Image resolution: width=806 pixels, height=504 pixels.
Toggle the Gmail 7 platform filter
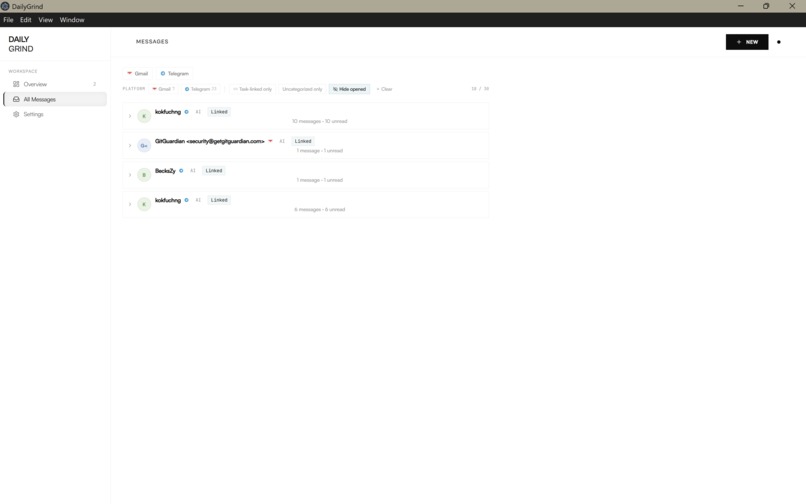[x=163, y=89]
